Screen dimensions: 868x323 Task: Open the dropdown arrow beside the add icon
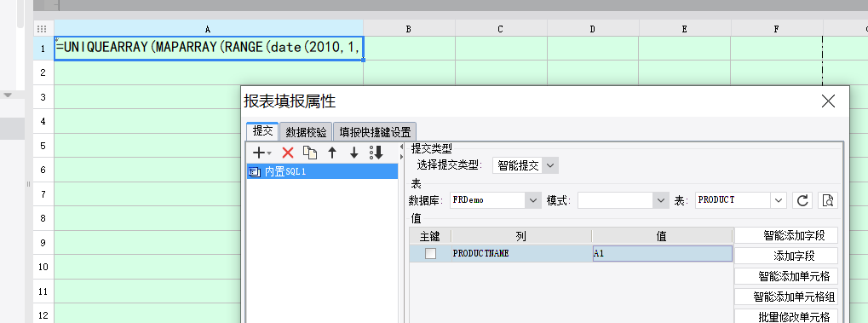point(269,153)
